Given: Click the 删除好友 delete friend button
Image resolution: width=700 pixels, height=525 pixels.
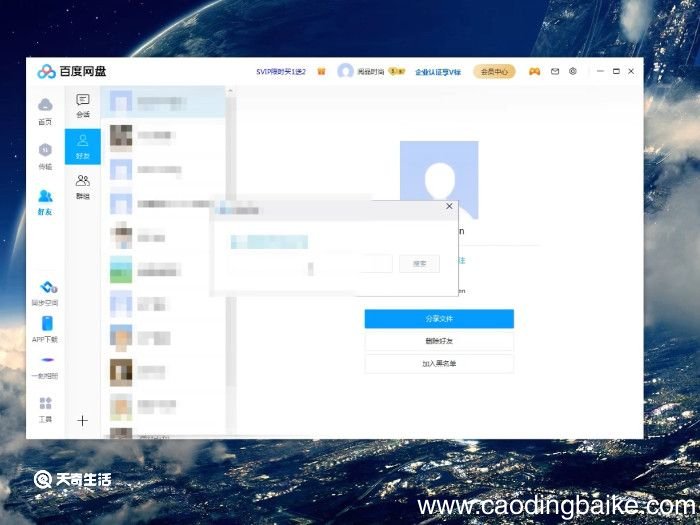Looking at the screenshot, I should (x=439, y=341).
